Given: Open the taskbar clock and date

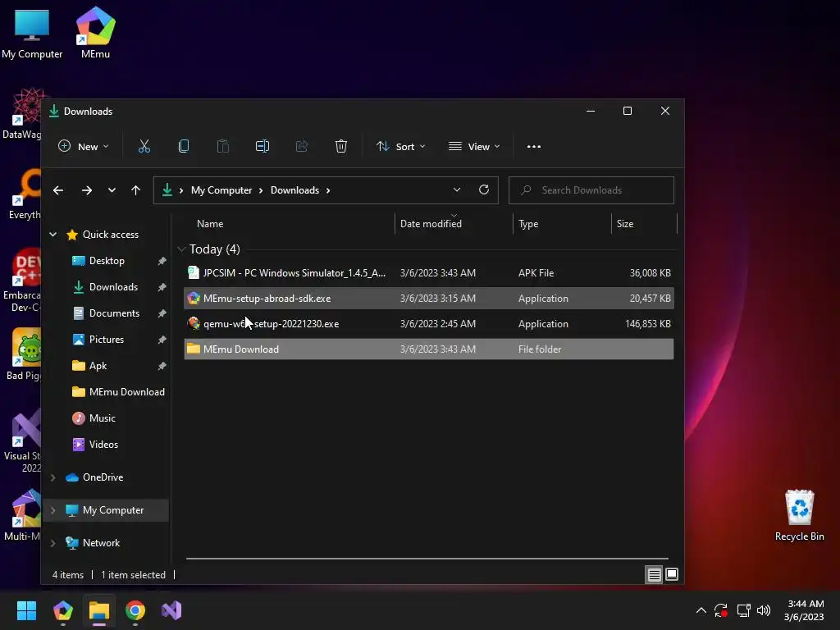Looking at the screenshot, I should coord(804,610).
